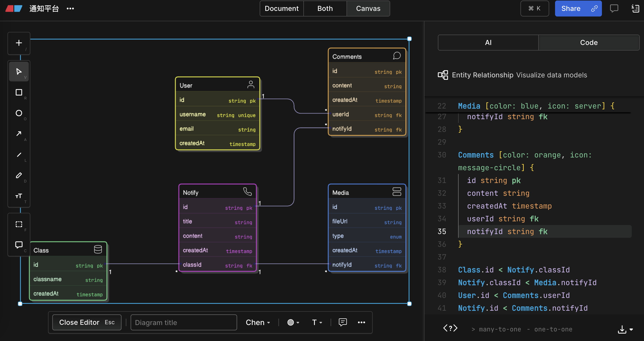This screenshot has width=644, height=341.
Task: Activate the Pencil draw tool
Action: click(x=19, y=176)
